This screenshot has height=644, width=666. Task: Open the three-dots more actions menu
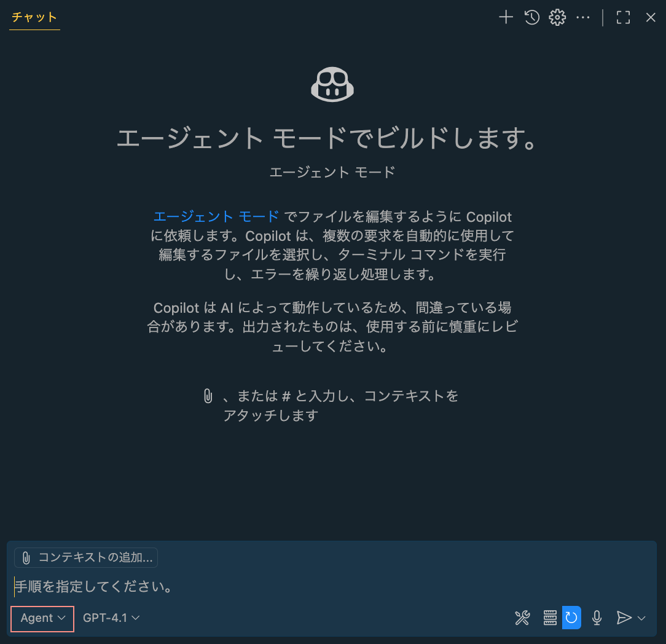[x=582, y=18]
